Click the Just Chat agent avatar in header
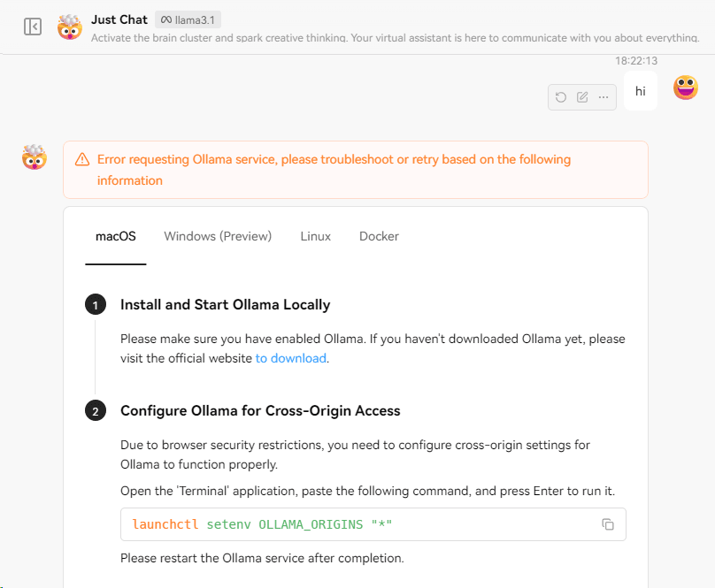The width and height of the screenshot is (715, 588). pos(70,27)
